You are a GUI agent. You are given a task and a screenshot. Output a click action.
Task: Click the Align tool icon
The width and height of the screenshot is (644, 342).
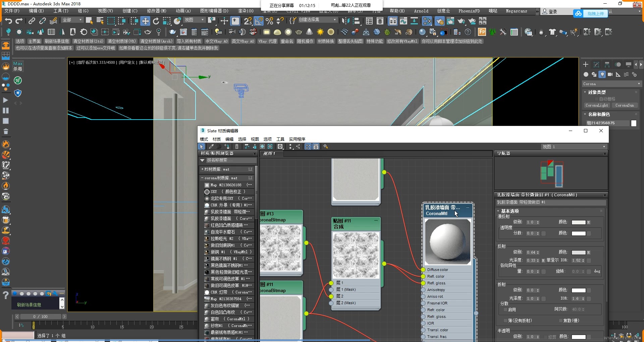[x=356, y=21]
